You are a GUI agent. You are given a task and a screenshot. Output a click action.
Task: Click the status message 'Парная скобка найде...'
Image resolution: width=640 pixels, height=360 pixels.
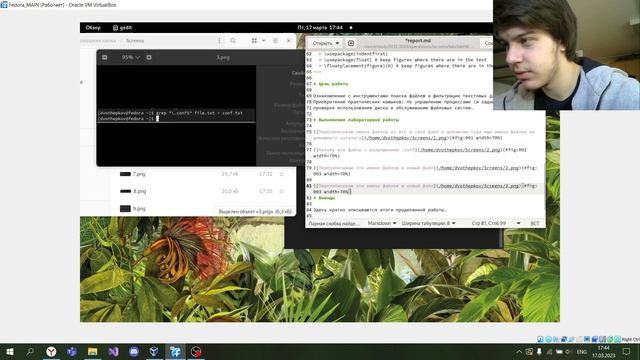pyautogui.click(x=334, y=224)
